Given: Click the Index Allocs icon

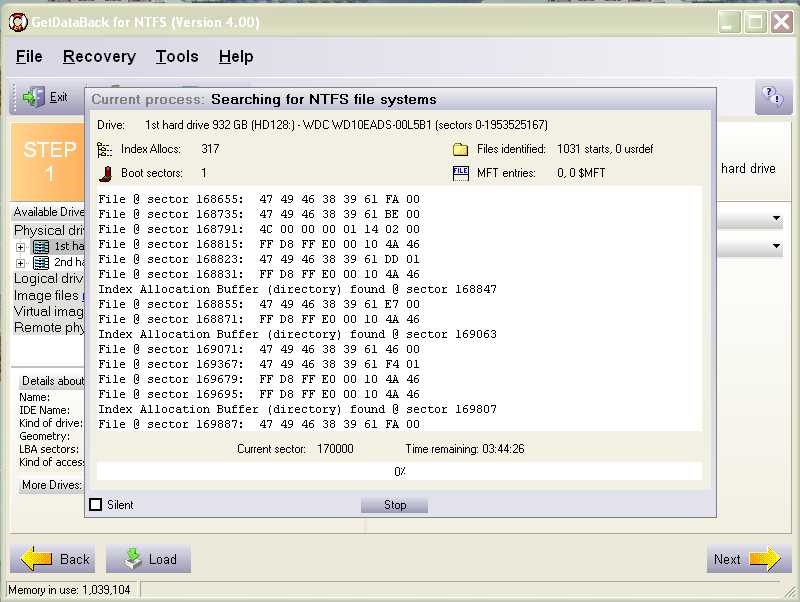Looking at the screenshot, I should pos(105,150).
